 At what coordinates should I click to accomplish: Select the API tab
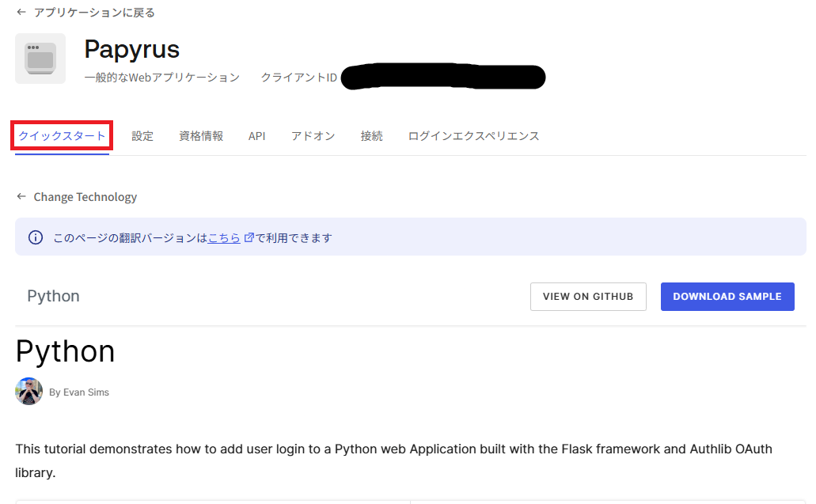click(x=256, y=136)
